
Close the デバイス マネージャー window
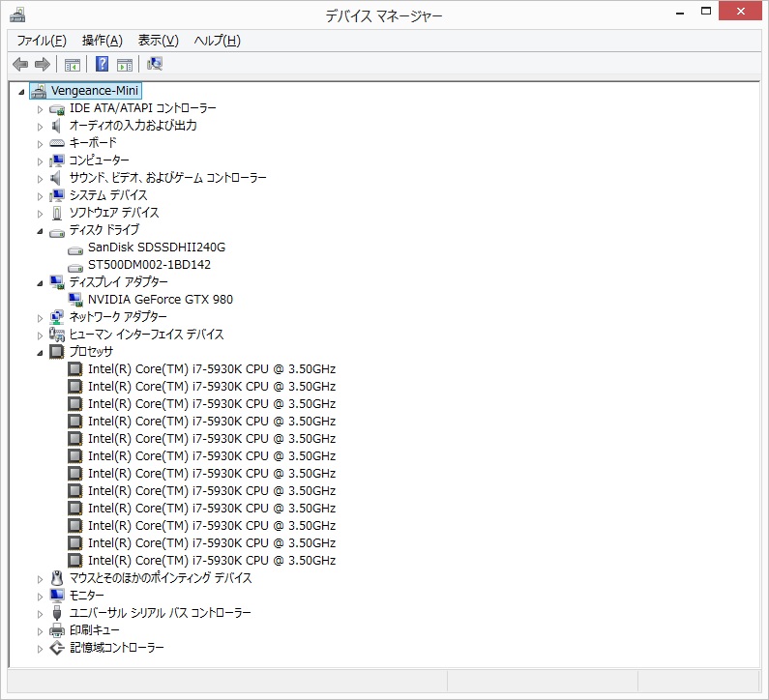[741, 11]
